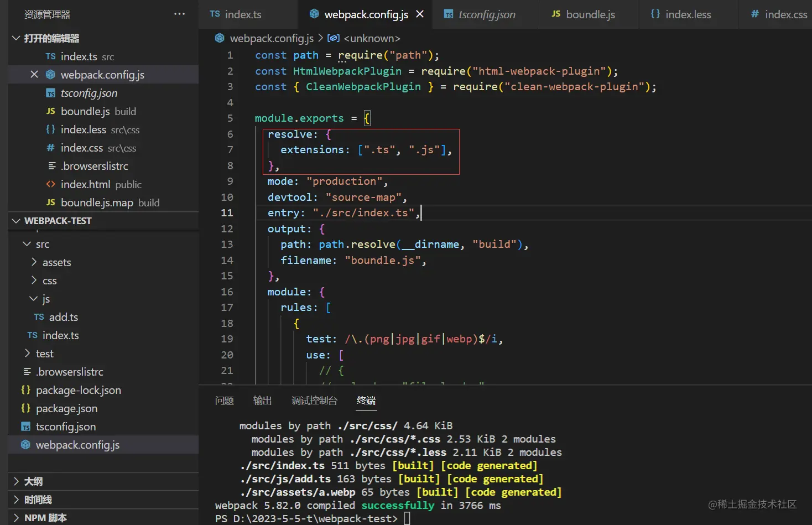The image size is (812, 525).
Task: Click the webpack icon in the breadcrumb
Action: tap(220, 38)
